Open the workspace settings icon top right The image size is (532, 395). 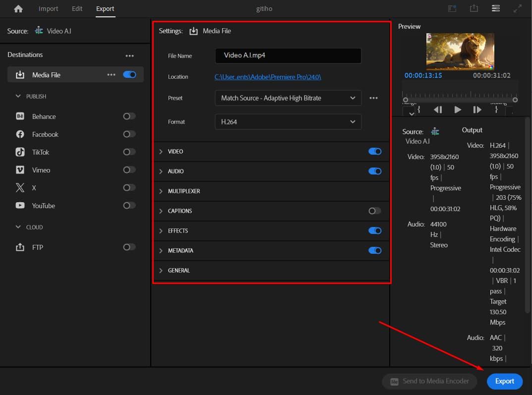click(495, 8)
